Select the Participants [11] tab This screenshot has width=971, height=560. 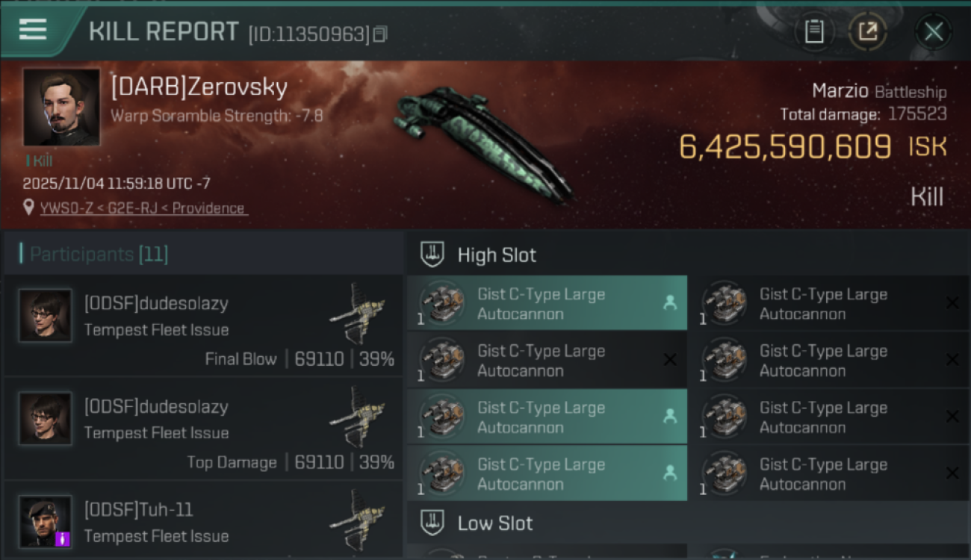[x=99, y=255]
